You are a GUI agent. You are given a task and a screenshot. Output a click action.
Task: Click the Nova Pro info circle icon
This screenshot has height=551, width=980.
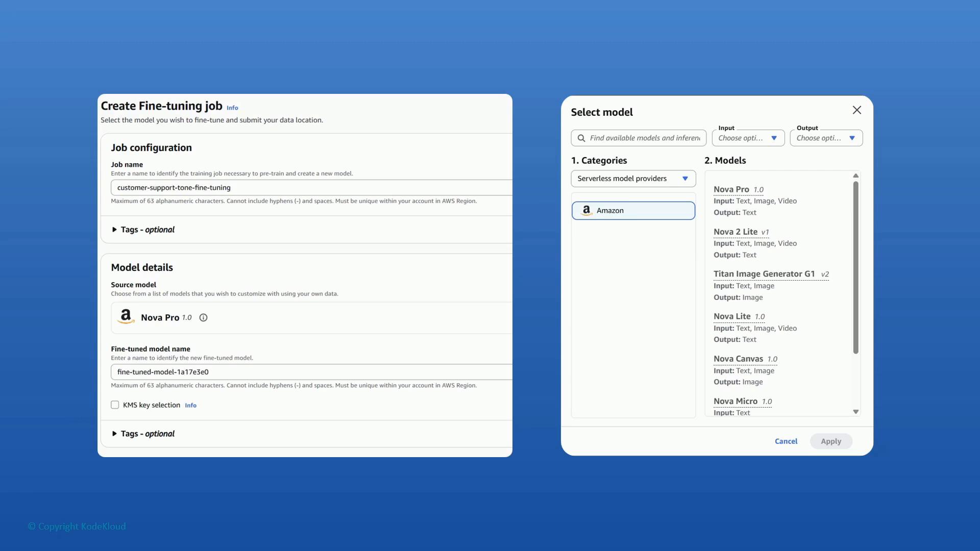click(203, 318)
